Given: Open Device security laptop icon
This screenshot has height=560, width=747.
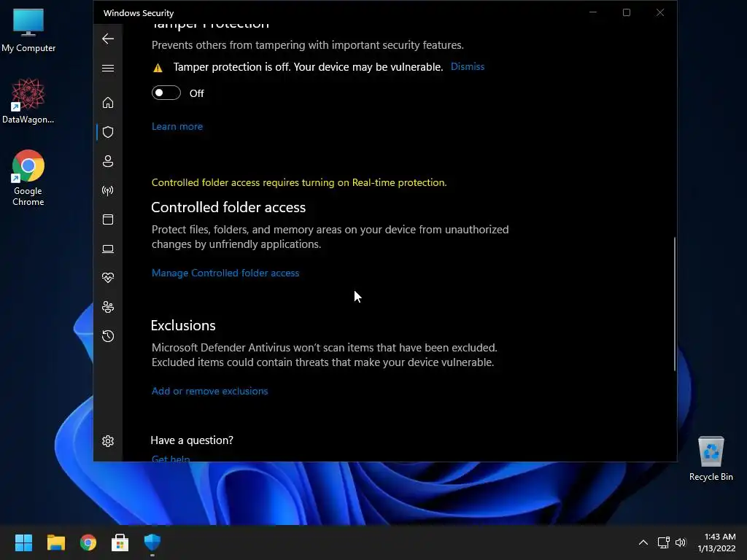Looking at the screenshot, I should (108, 249).
